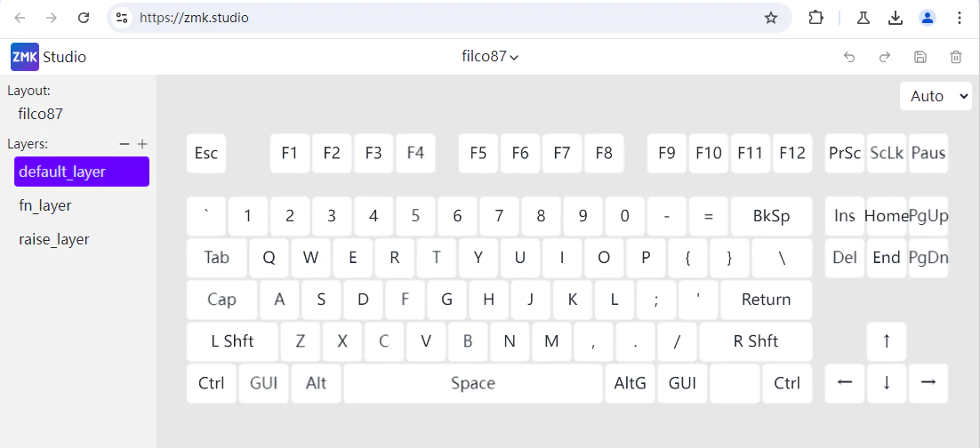Add a new layer with plus icon

click(142, 144)
